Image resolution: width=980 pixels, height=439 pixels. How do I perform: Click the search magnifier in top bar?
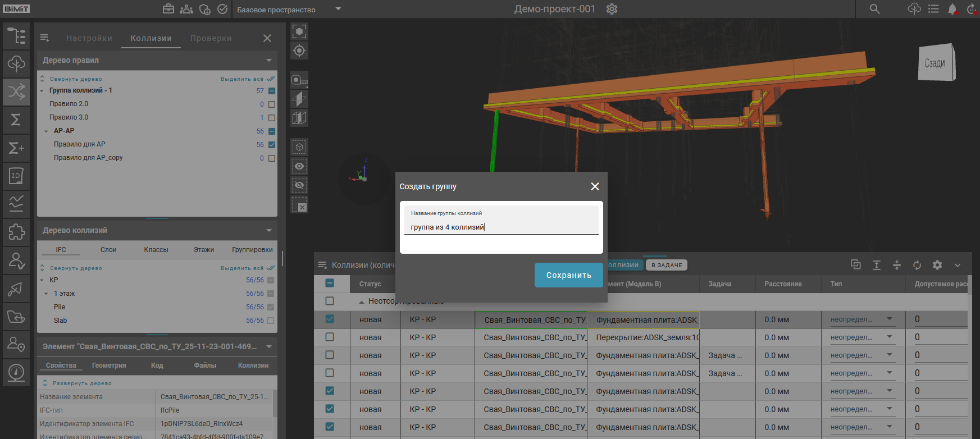874,9
